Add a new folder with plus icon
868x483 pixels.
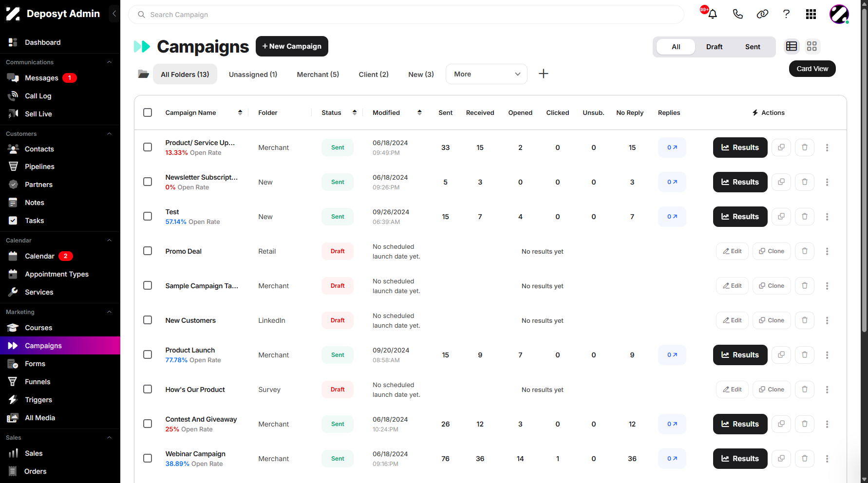pos(544,74)
